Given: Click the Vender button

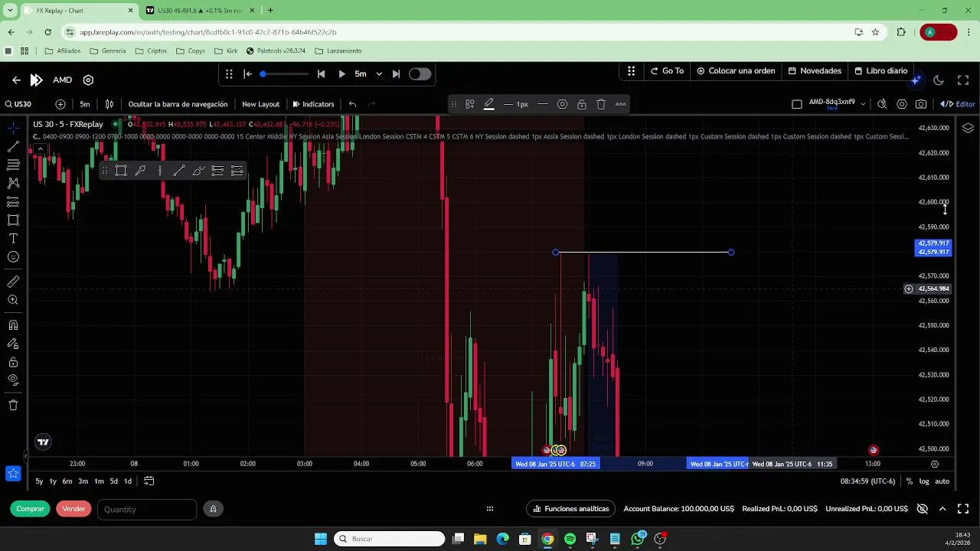Looking at the screenshot, I should (73, 509).
